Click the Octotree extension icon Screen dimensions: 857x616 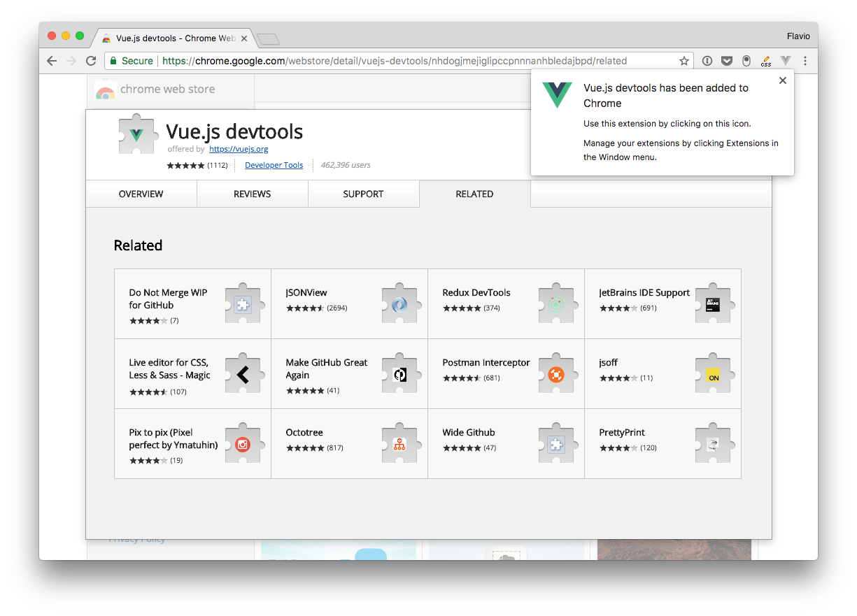click(x=400, y=443)
